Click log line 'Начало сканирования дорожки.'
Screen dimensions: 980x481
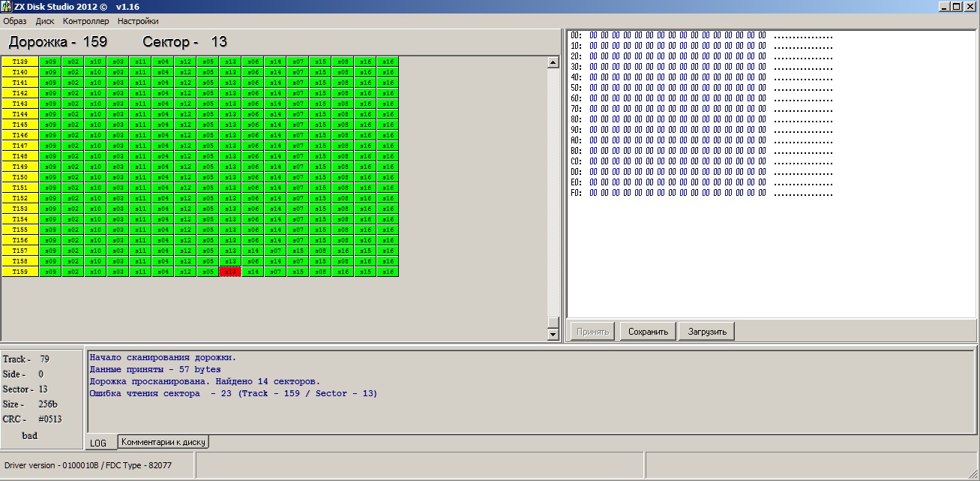163,357
